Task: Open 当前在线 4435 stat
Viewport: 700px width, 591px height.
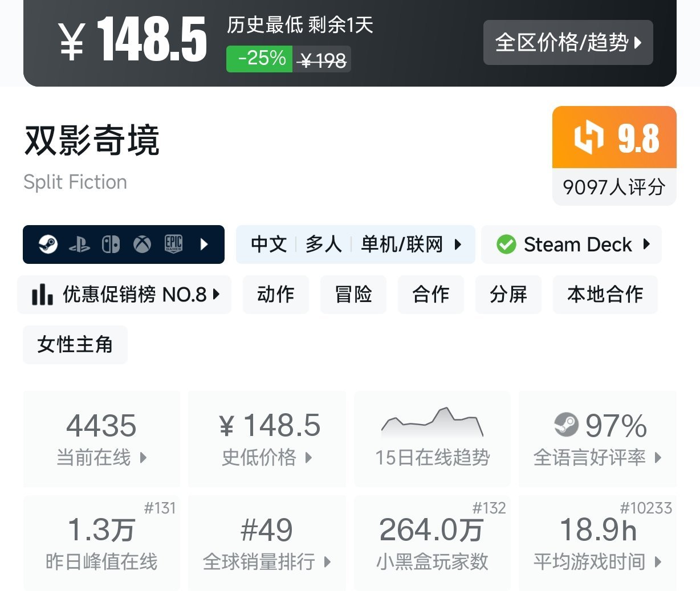Action: pos(101,439)
